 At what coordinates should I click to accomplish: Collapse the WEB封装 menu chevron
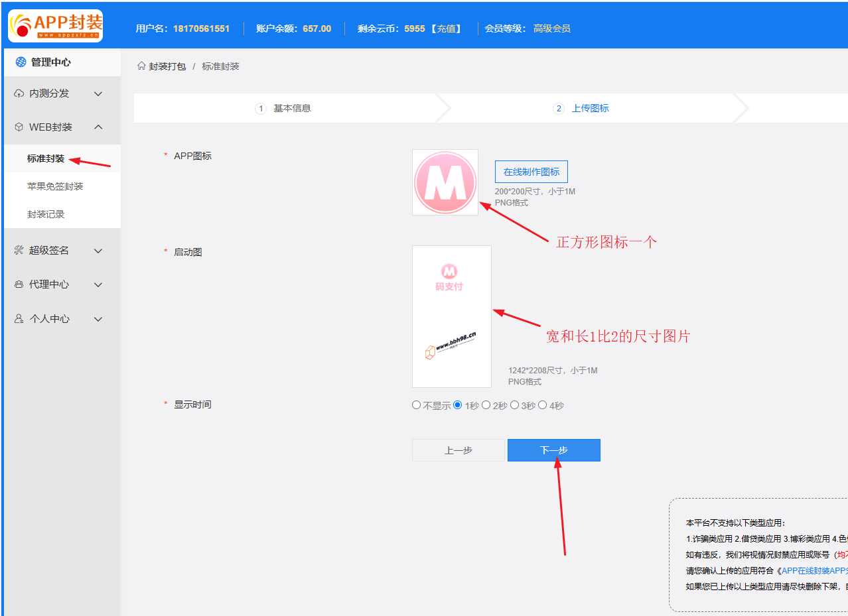(98, 127)
